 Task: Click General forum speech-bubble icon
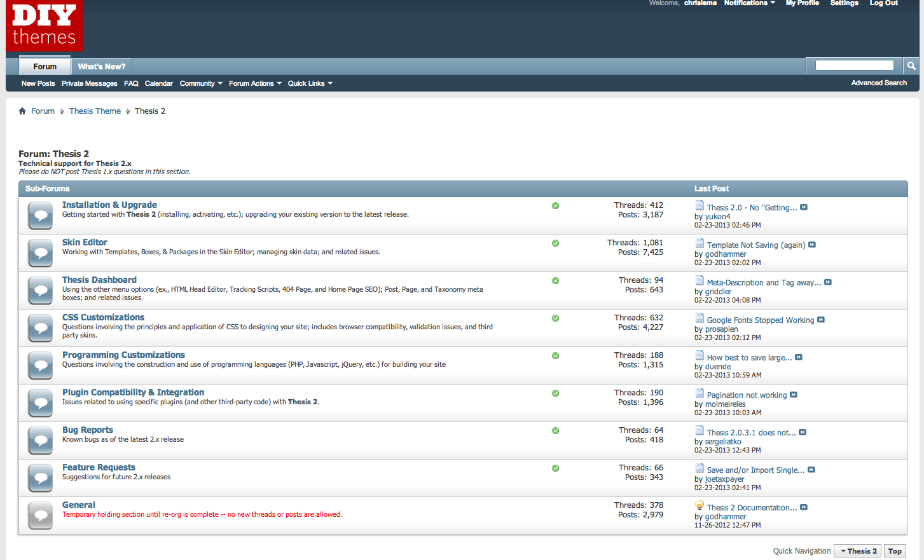point(41,516)
